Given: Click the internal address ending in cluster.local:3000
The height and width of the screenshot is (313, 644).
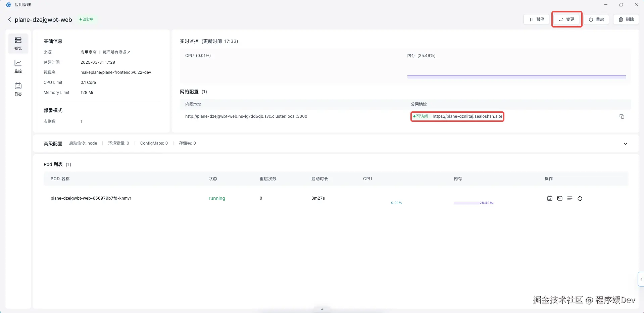Looking at the screenshot, I should [246, 116].
